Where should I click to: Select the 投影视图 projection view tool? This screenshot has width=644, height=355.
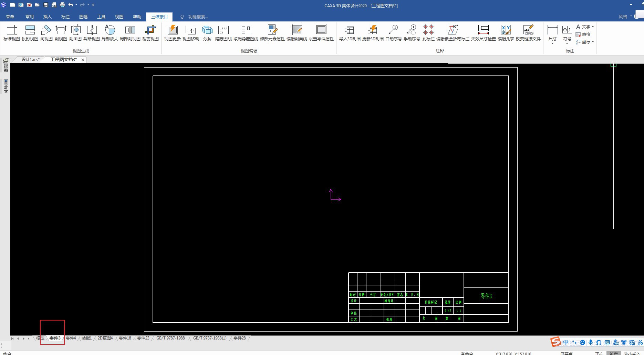tap(30, 33)
